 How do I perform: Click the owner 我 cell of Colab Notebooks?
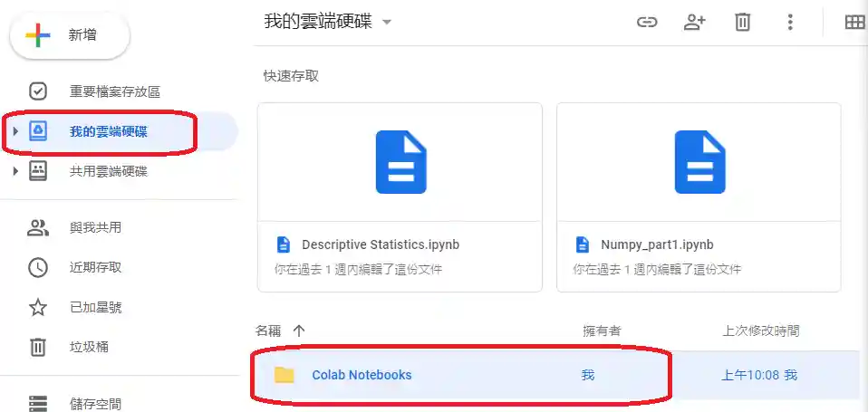588,375
